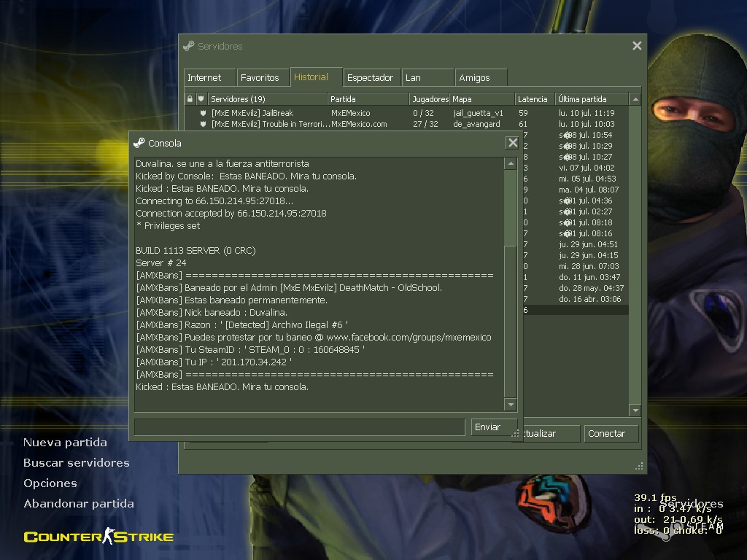Click the password lock column header icon
Screen dimensions: 747x560
pyautogui.click(x=190, y=99)
